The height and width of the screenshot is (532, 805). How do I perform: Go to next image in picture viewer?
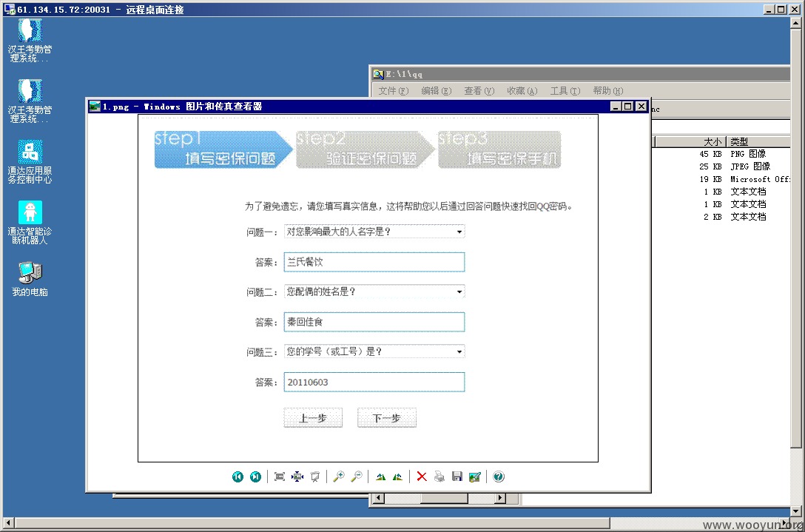pyautogui.click(x=255, y=477)
